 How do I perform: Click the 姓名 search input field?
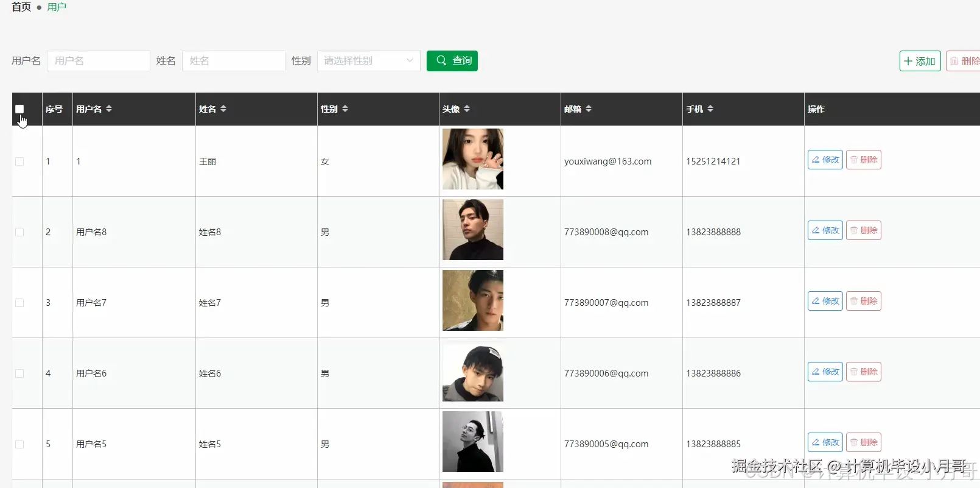pyautogui.click(x=234, y=60)
